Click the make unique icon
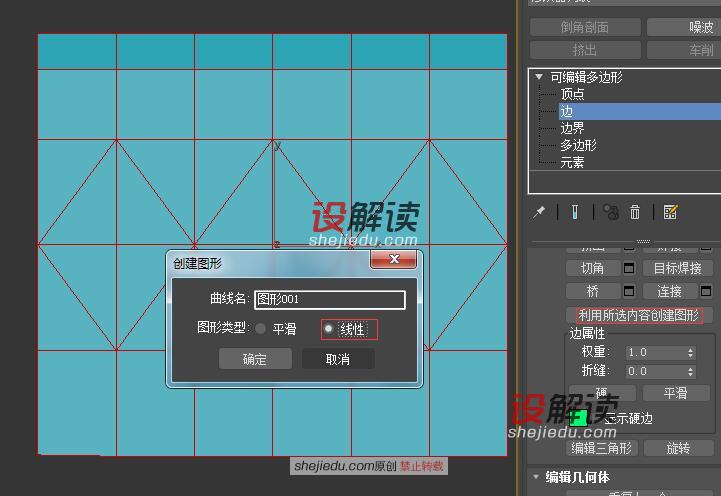 coord(611,212)
